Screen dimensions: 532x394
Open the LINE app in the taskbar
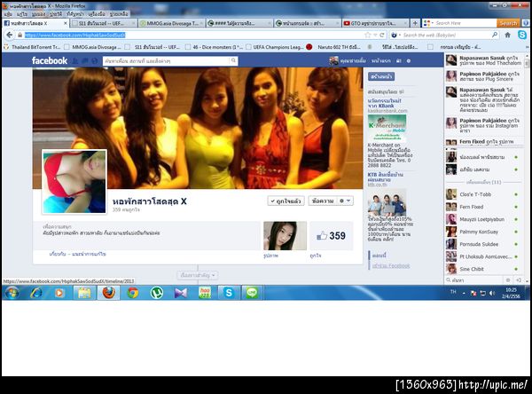coord(252,293)
